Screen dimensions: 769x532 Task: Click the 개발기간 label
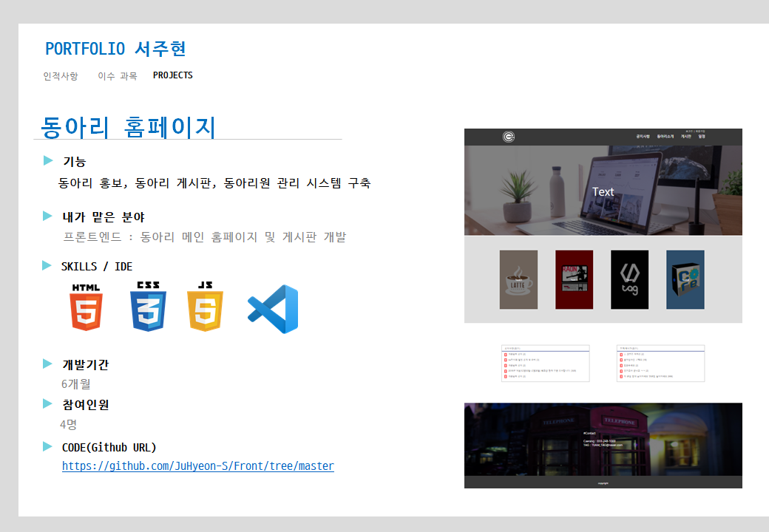pyautogui.click(x=86, y=364)
